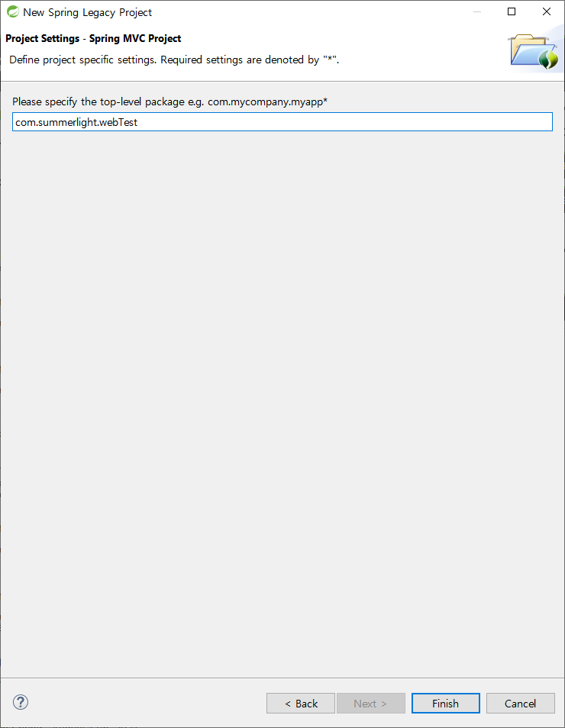565x728 pixels.
Task: Finish creating the Spring MVC project
Action: 446,704
